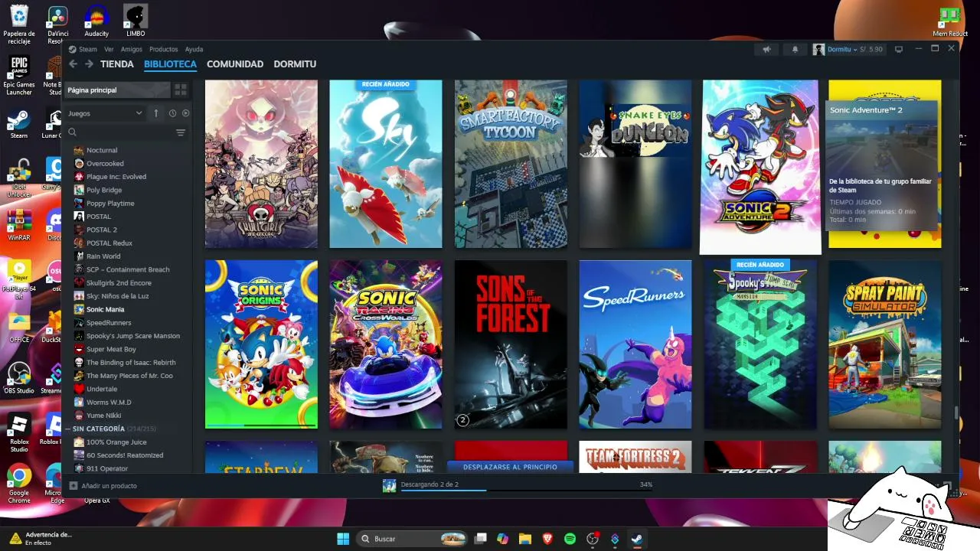Viewport: 980px width, 551px height.
Task: Open the Juegos filter dropdown
Action: click(105, 113)
